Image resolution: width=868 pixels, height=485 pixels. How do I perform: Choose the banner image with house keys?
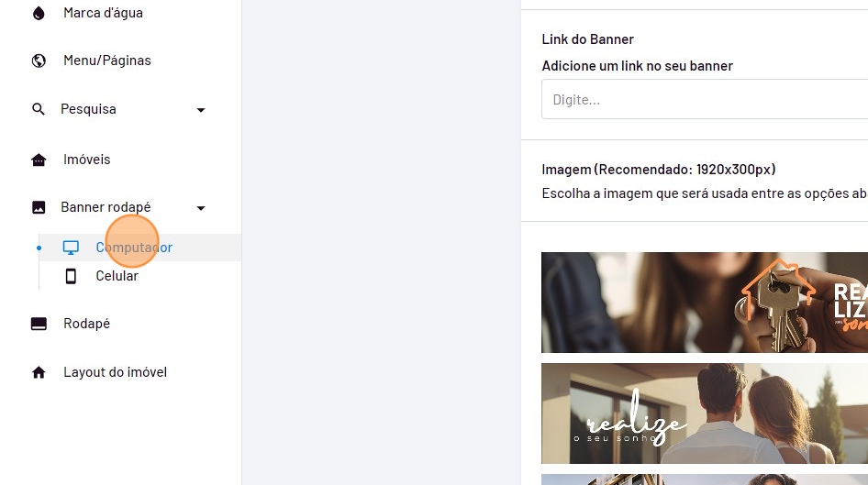(704, 303)
